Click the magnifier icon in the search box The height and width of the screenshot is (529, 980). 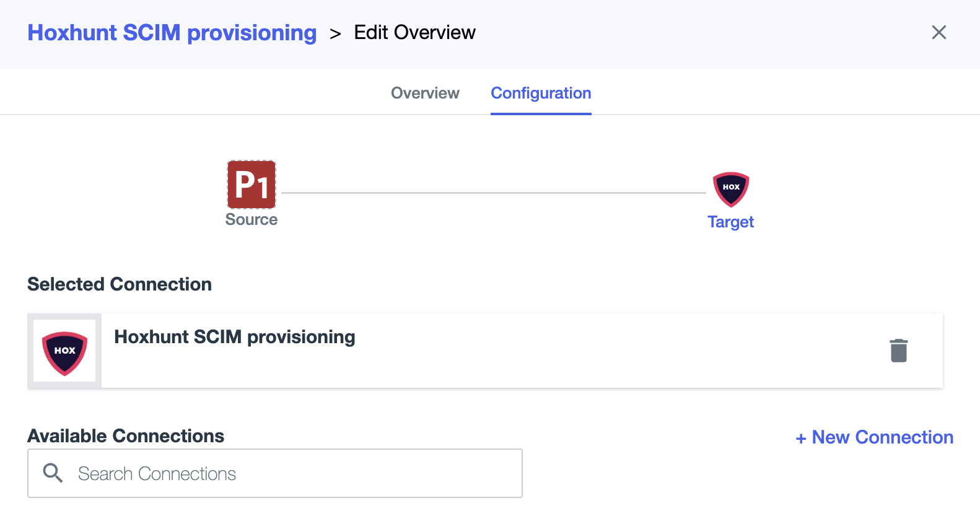53,473
